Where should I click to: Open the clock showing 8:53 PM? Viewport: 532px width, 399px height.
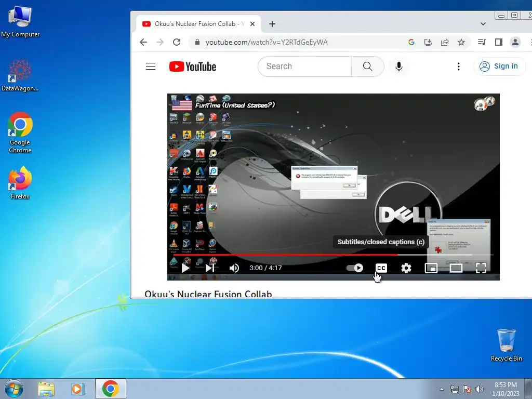(x=506, y=389)
